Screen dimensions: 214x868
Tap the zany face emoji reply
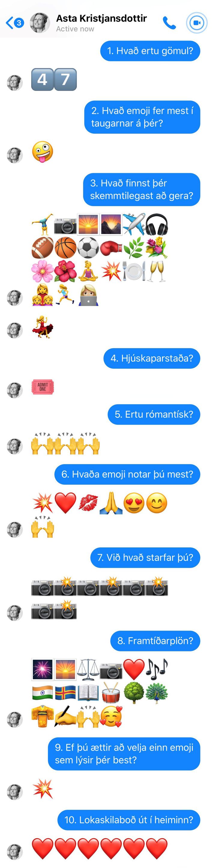tap(42, 152)
